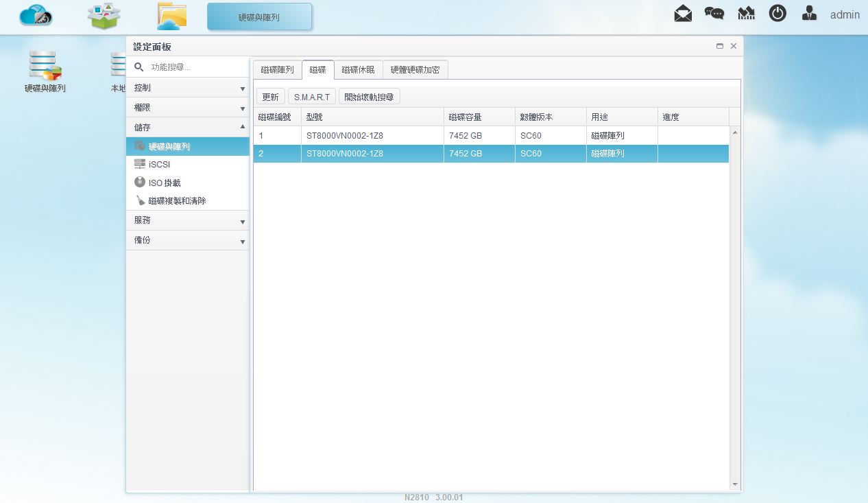Click the 更新 button
Image resolution: width=868 pixels, height=503 pixels.
(271, 97)
